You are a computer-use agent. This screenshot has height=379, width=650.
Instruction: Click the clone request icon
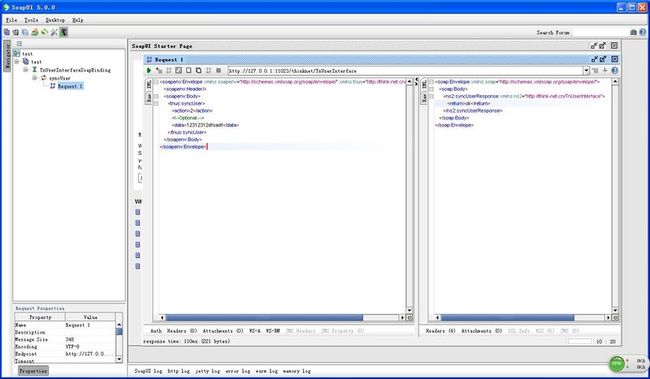click(x=199, y=71)
